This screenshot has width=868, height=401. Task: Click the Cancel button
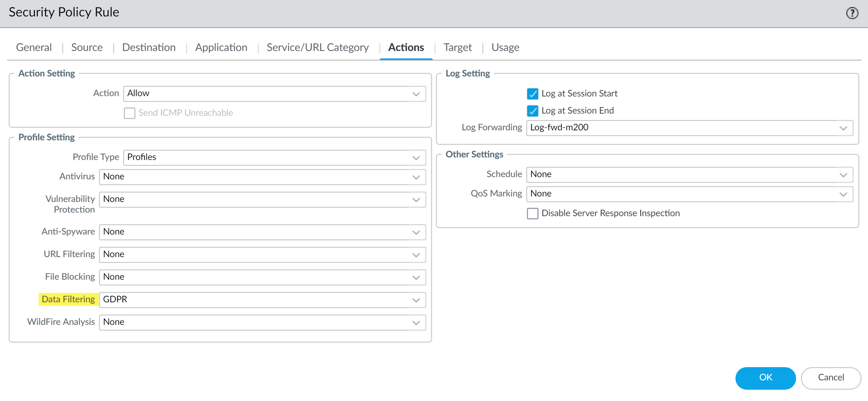coord(831,377)
